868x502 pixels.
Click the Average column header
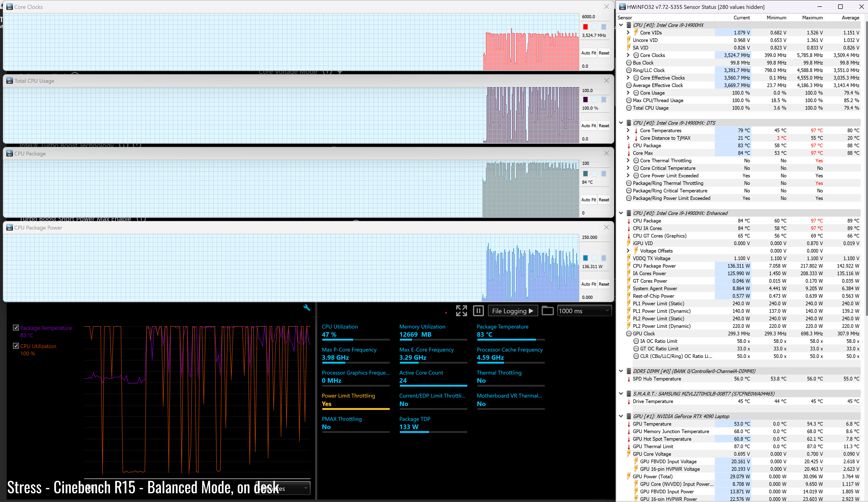(x=850, y=18)
